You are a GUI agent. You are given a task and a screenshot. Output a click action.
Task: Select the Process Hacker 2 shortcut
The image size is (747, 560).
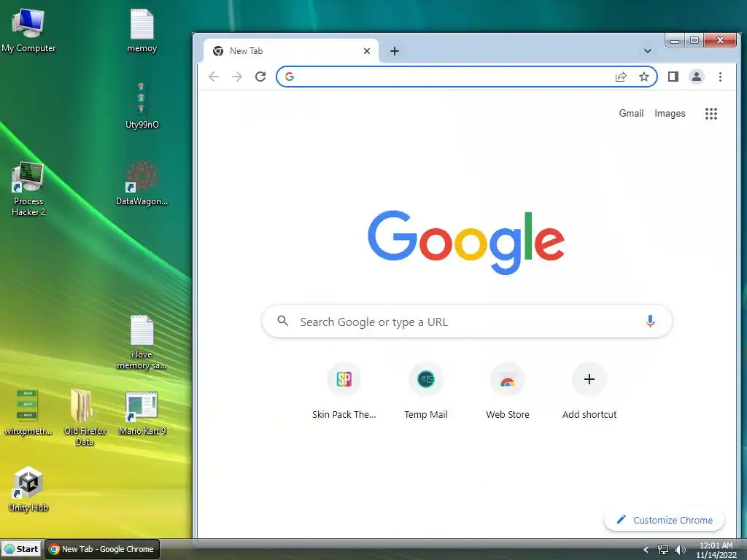coord(28,189)
